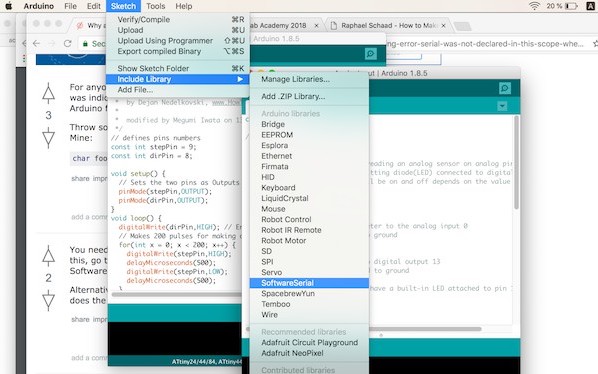The image size is (598, 374).
Task: Choose Upload from Sketch menu
Action: (178, 30)
